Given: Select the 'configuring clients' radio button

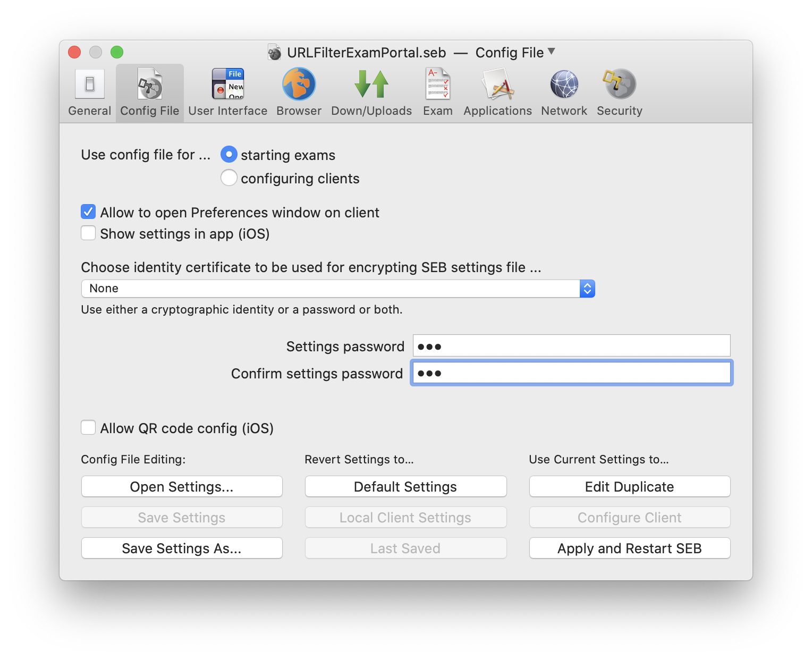Looking at the screenshot, I should click(229, 178).
